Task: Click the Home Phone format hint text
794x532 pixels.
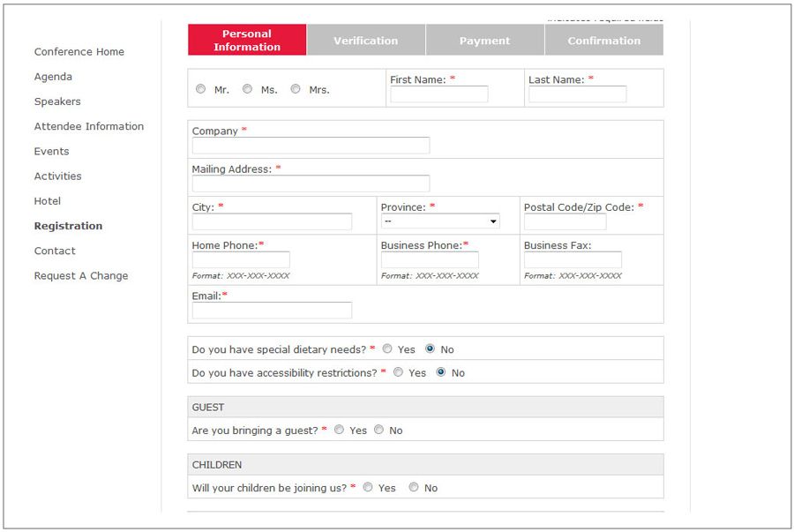Action: [x=241, y=276]
